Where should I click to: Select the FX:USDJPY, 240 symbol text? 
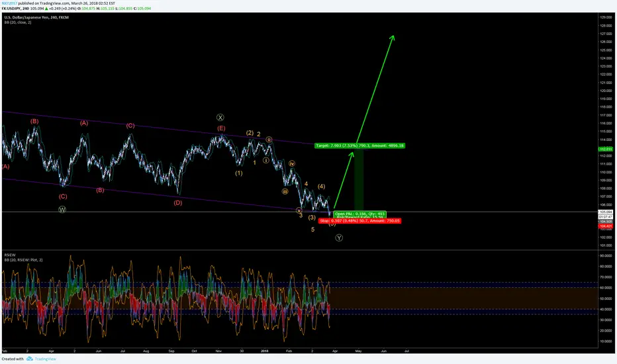(15, 8)
